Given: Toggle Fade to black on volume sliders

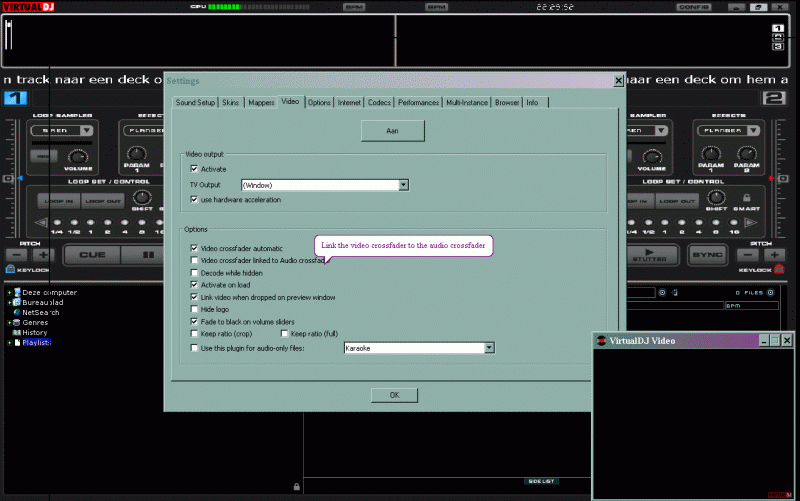Looking at the screenshot, I should click(x=194, y=321).
